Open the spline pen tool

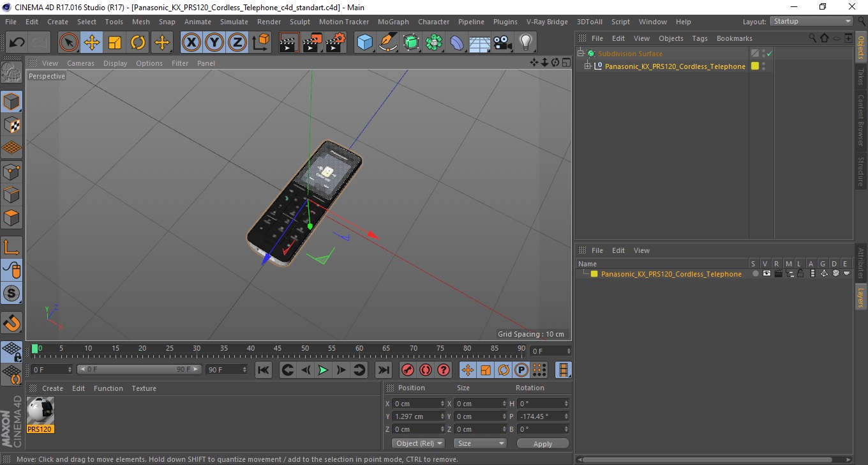[x=387, y=43]
